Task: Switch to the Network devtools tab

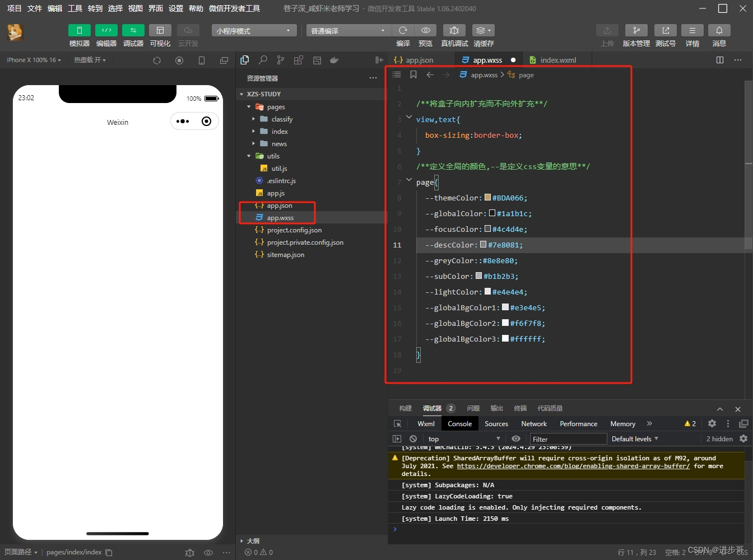Action: tap(534, 424)
